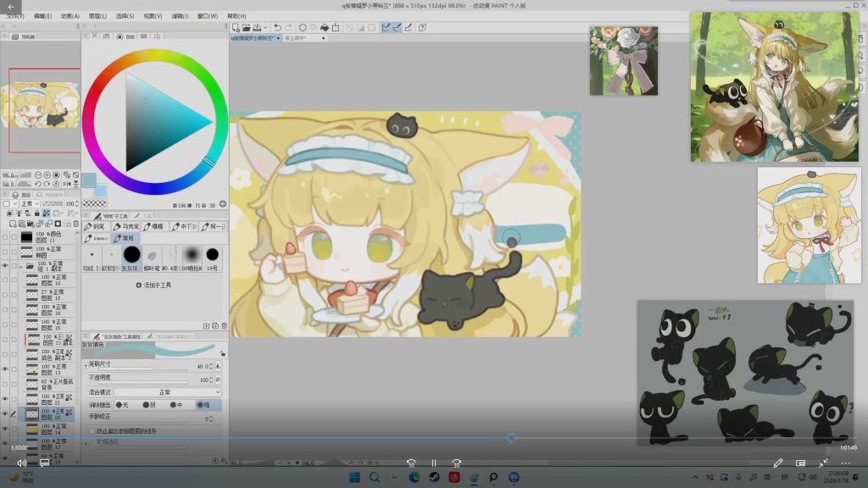Click the transparent color checker swatch
This screenshot has width=868, height=488.
95,203
